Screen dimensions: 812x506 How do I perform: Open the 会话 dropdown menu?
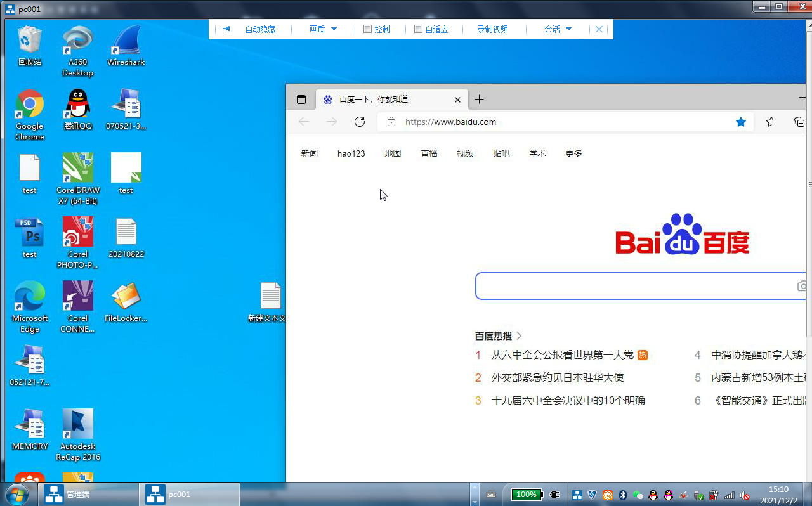tap(558, 29)
